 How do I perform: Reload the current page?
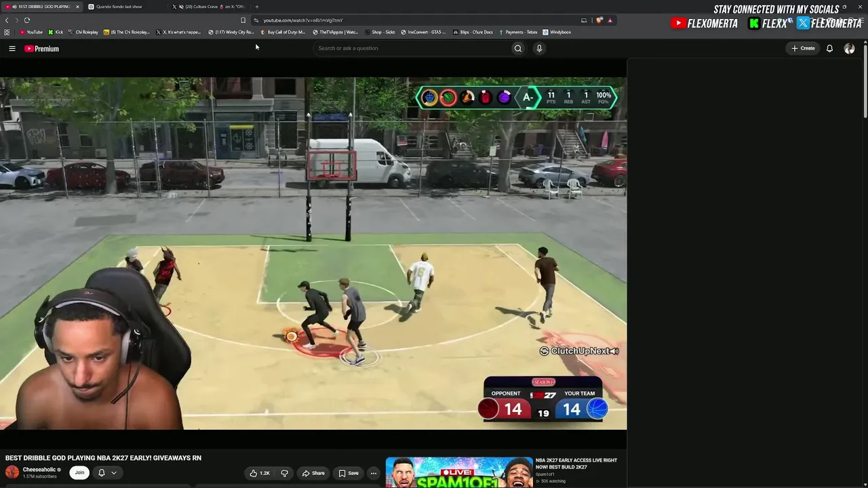click(x=27, y=20)
